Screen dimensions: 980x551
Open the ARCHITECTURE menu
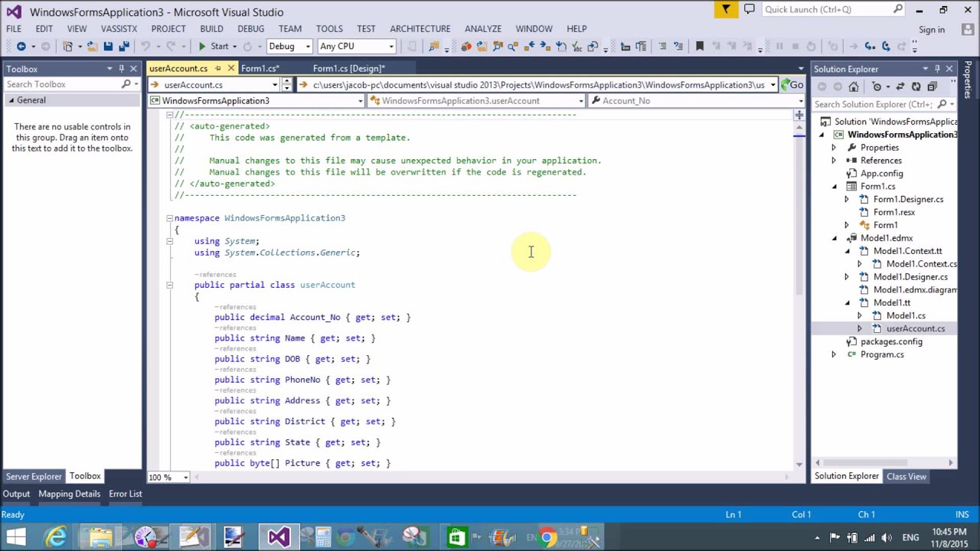[420, 28]
